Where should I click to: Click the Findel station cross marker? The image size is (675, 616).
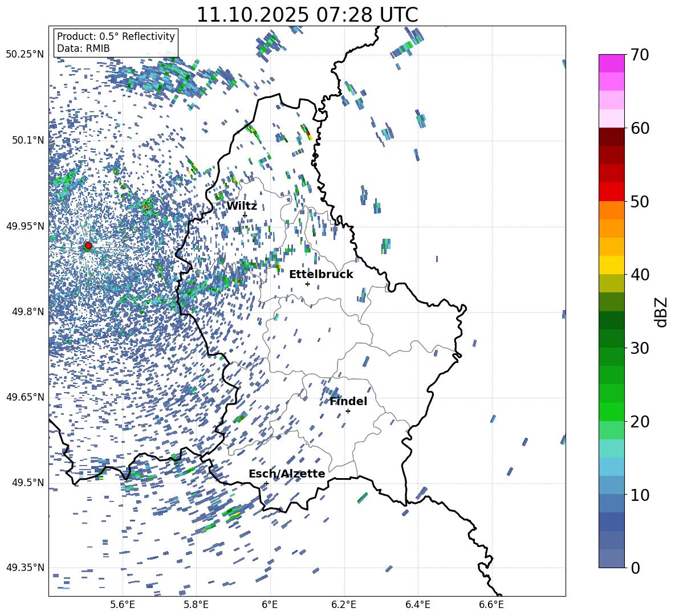[x=348, y=411]
